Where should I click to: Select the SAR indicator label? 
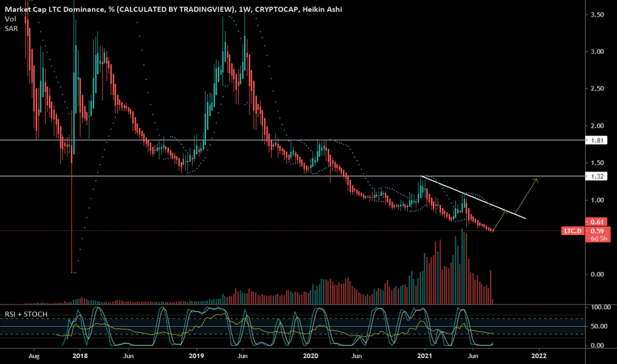11,28
